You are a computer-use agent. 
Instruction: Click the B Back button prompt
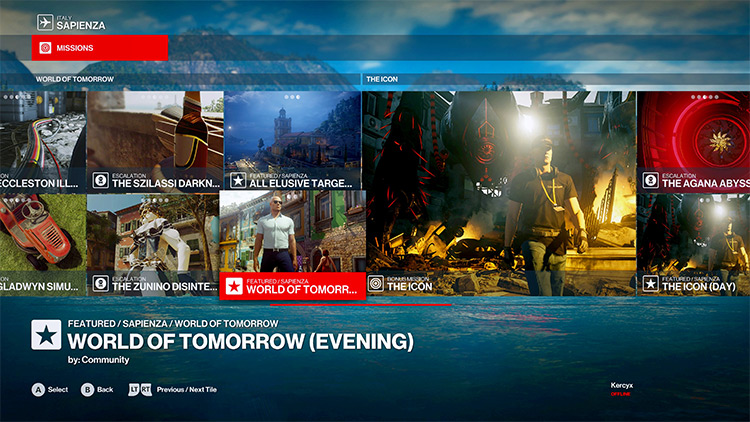point(97,389)
